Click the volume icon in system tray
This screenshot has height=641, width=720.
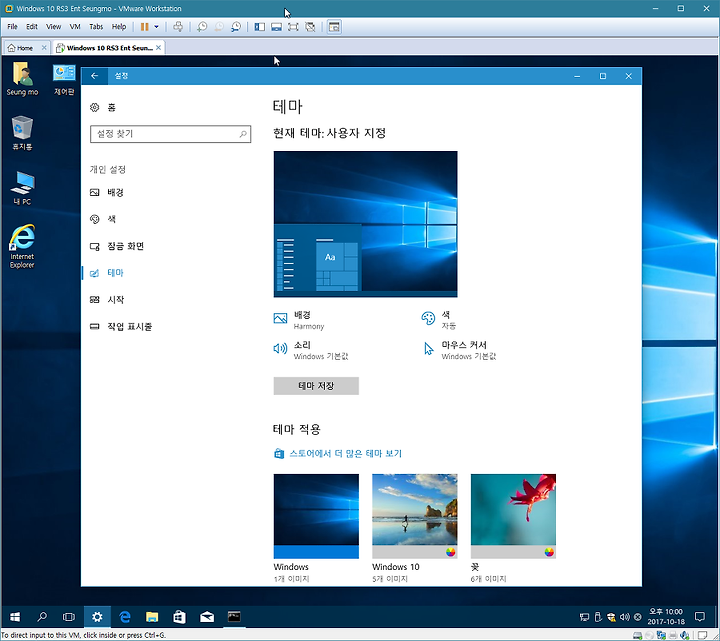tap(624, 617)
